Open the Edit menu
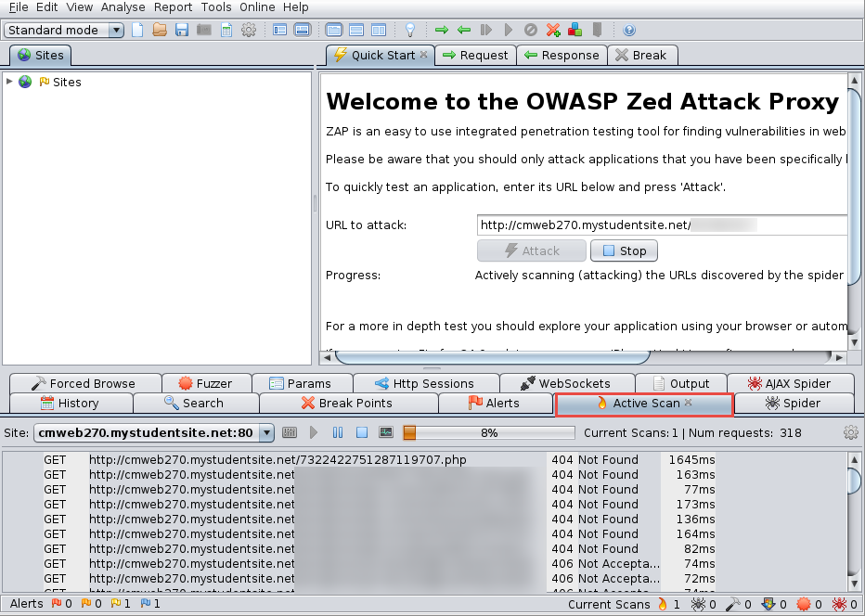The height and width of the screenshot is (616, 865). click(47, 7)
